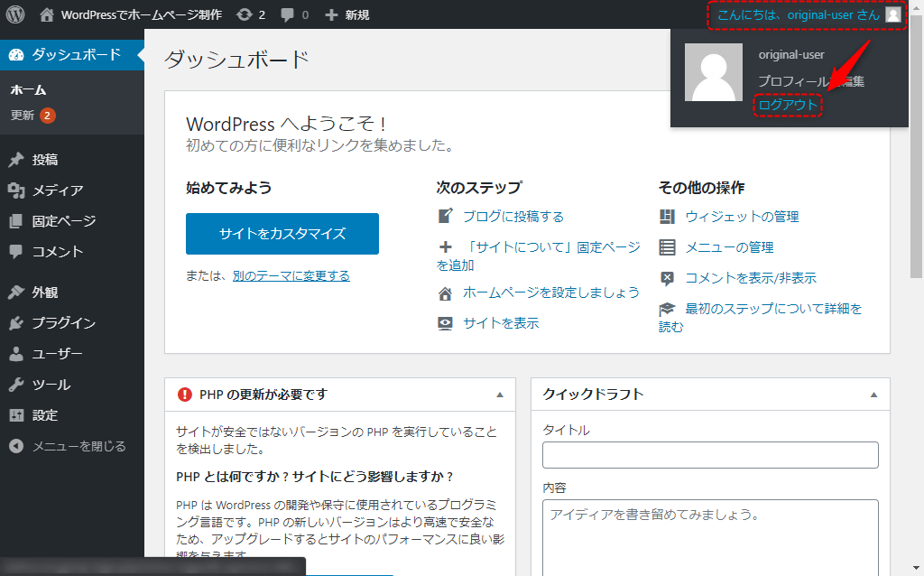Click the ツール wrench icon
The height and width of the screenshot is (576, 924).
[16, 385]
